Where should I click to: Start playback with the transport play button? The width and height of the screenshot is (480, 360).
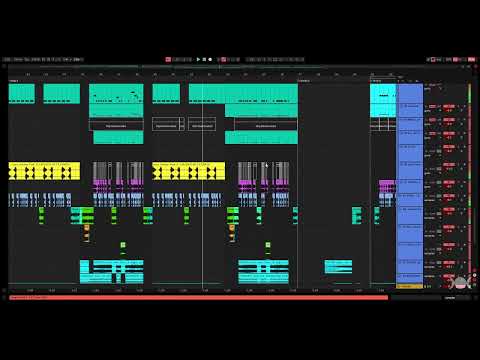click(198, 59)
